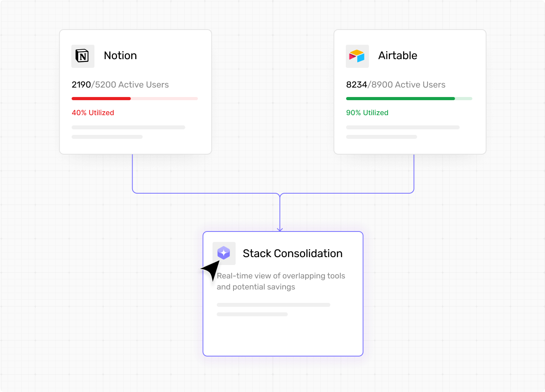Click the 2190/5200 Active Users text

(x=120, y=85)
